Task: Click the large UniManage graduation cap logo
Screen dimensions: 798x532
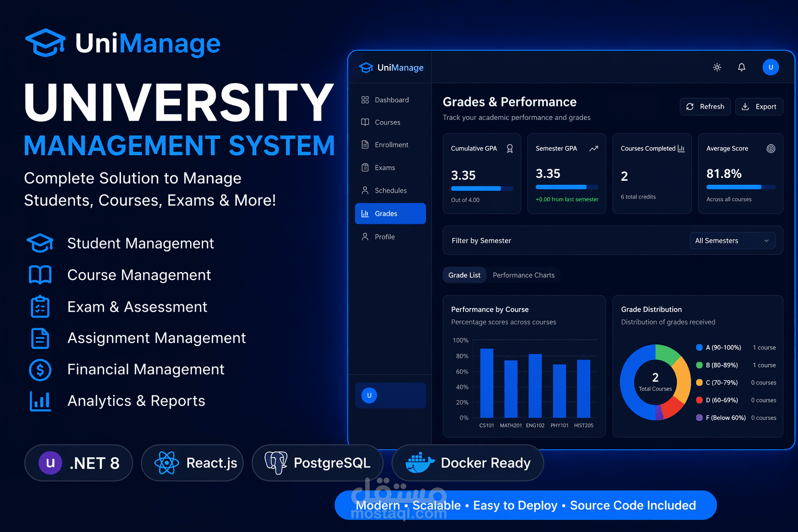Action: pyautogui.click(x=45, y=43)
